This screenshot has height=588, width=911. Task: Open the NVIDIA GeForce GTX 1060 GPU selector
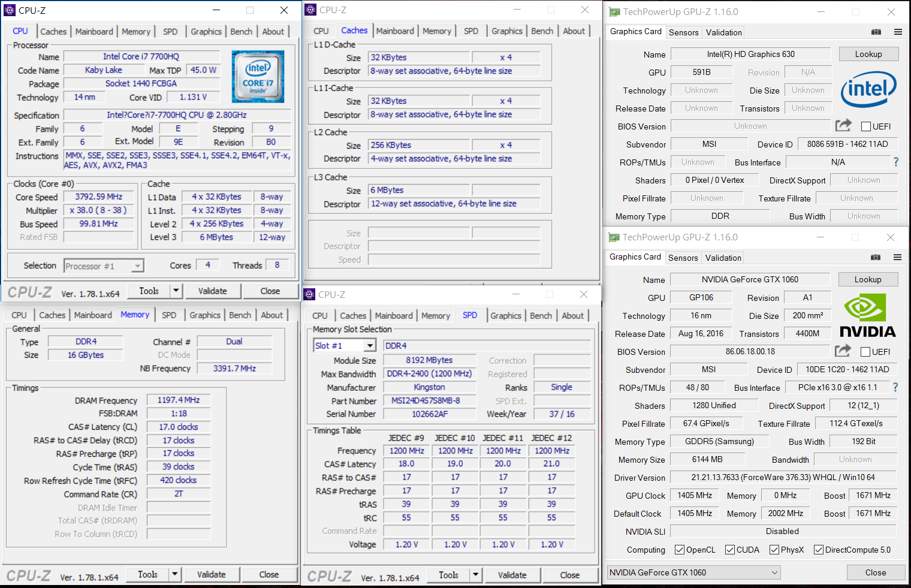[694, 572]
